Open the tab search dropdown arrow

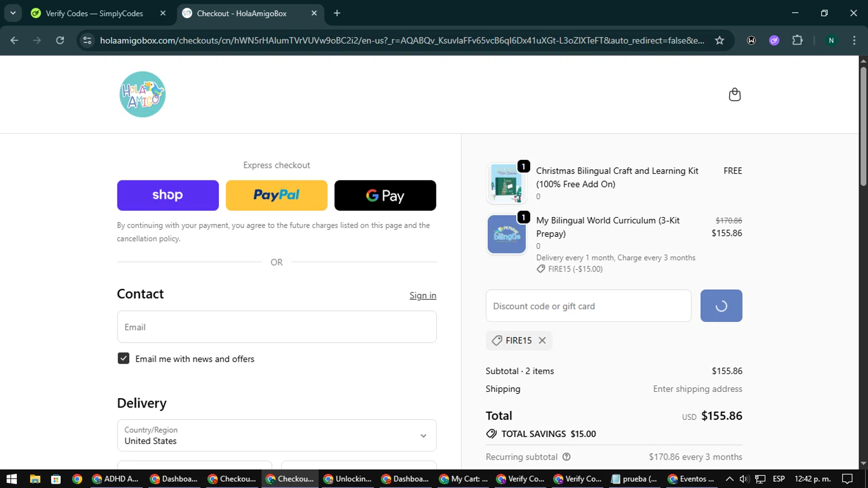[x=13, y=13]
